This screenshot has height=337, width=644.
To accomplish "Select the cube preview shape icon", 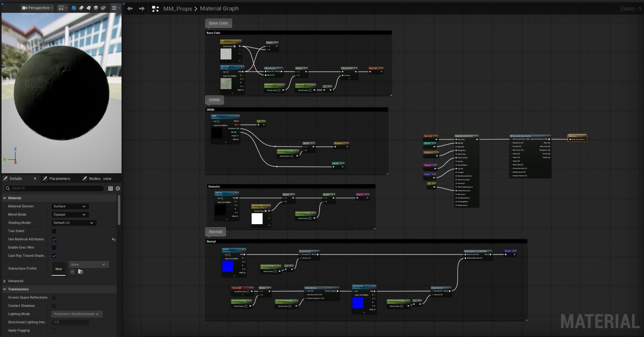I will pos(96,8).
